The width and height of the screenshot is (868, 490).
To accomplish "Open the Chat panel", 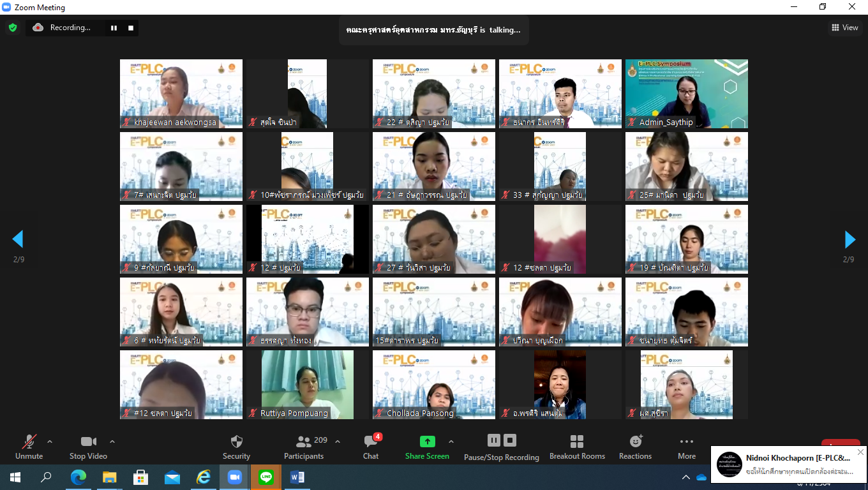I will pos(371,447).
